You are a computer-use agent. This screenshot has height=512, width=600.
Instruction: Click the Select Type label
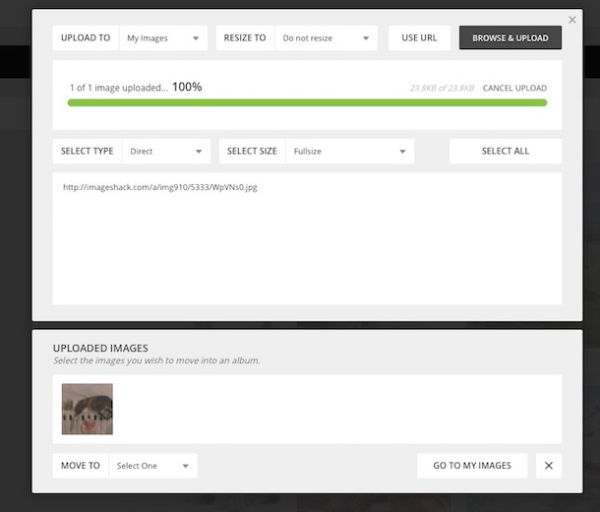[x=87, y=151]
